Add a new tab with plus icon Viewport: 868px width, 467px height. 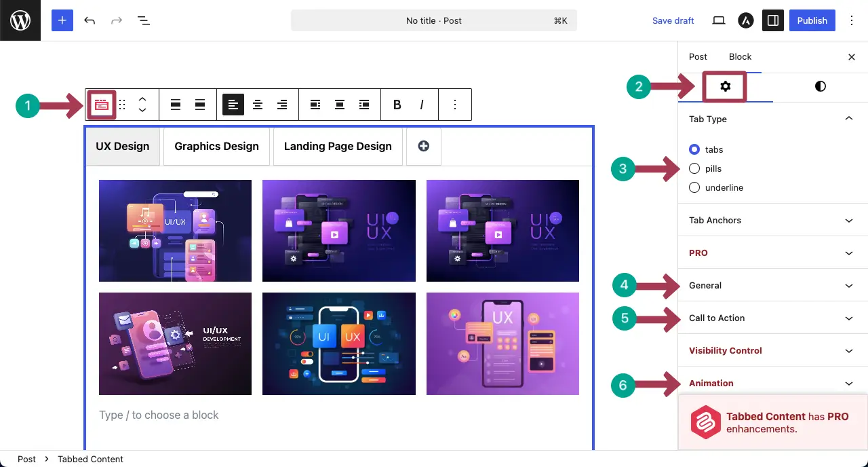coord(424,146)
